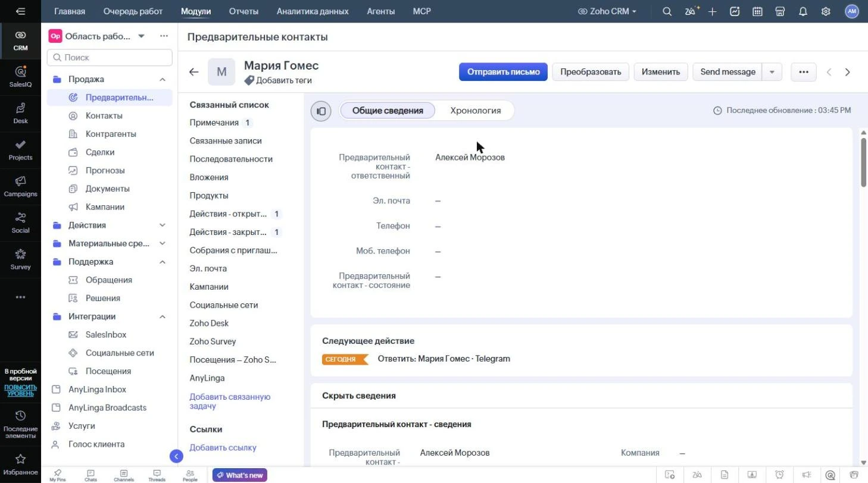Open the three-dots more actions button
Viewport: 868px width, 483px height.
(x=803, y=72)
